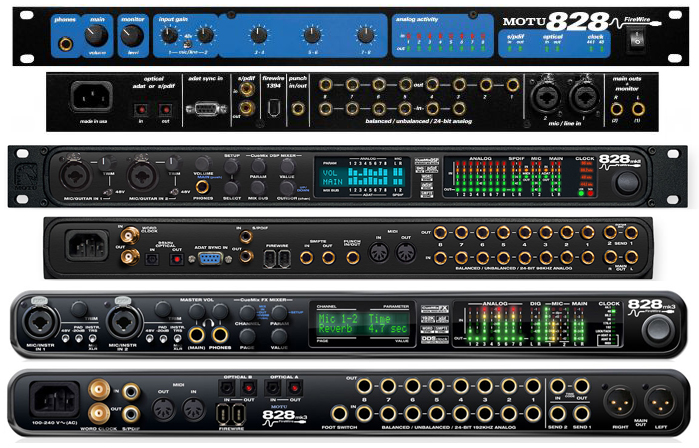
Task: Click the CueMix FX badge on 828mk3
Action: point(435,308)
